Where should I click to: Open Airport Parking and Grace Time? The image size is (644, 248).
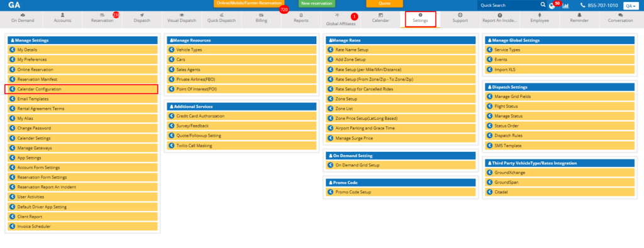tap(401, 128)
